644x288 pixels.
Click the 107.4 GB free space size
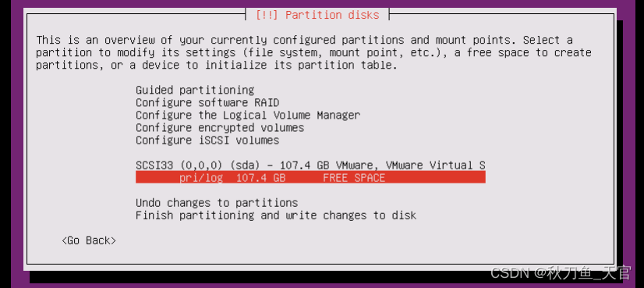[260, 178]
